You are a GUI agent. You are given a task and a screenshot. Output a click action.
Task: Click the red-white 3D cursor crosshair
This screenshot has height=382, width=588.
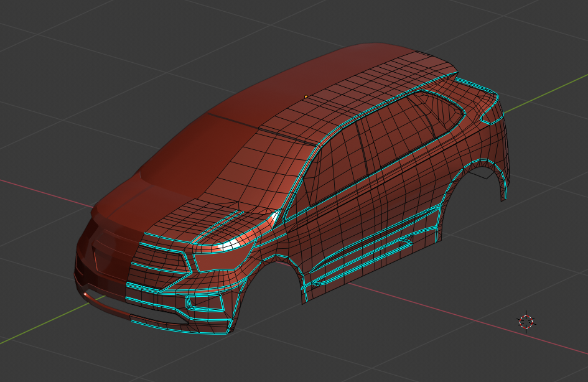pyautogui.click(x=526, y=322)
